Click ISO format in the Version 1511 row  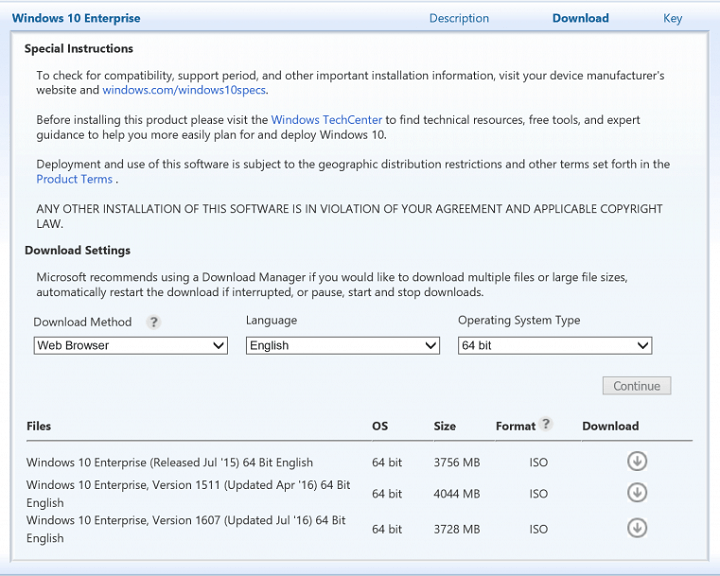538,494
